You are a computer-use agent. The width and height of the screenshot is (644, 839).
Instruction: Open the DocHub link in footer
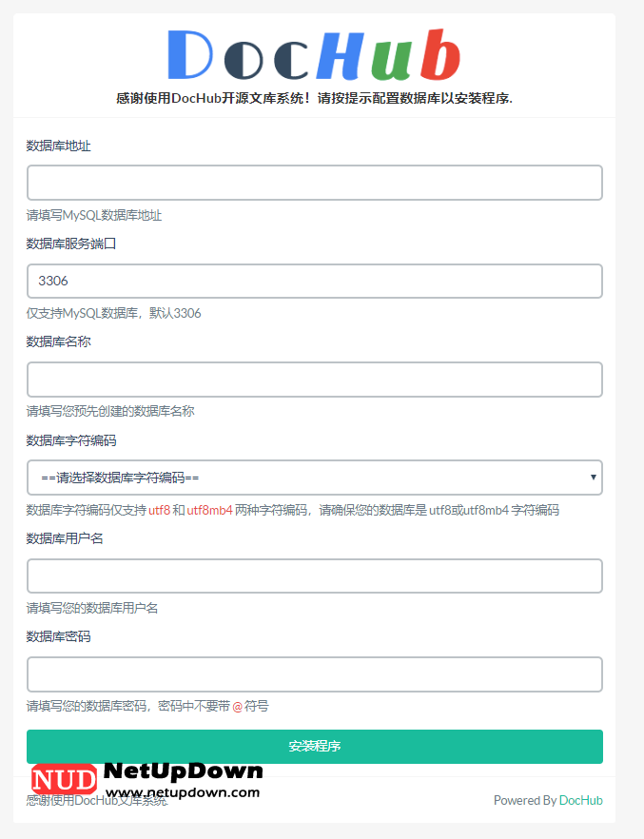pyautogui.click(x=581, y=800)
